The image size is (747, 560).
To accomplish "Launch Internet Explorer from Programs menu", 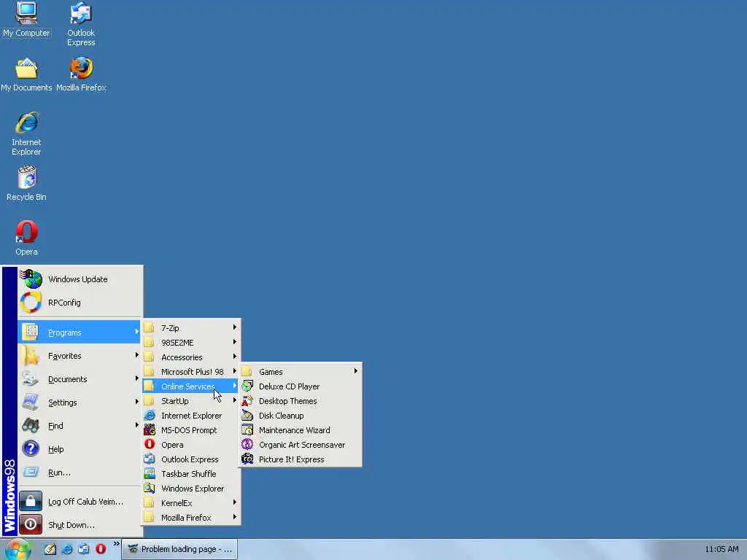I will coord(191,416).
